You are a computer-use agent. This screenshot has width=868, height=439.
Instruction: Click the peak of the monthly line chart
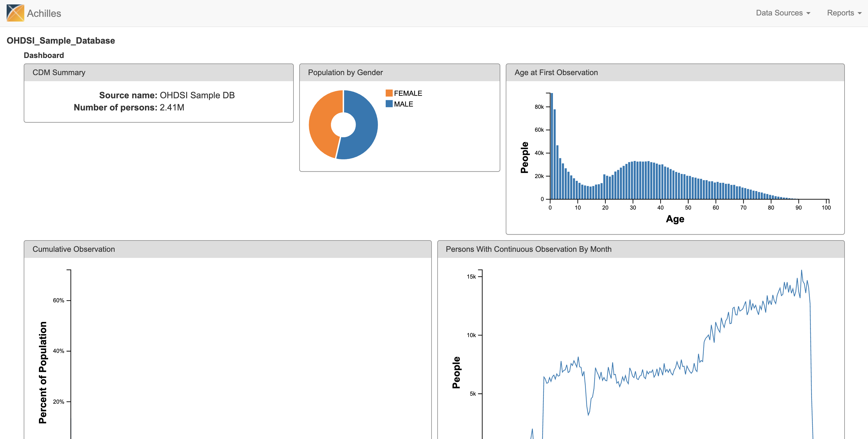coord(801,271)
